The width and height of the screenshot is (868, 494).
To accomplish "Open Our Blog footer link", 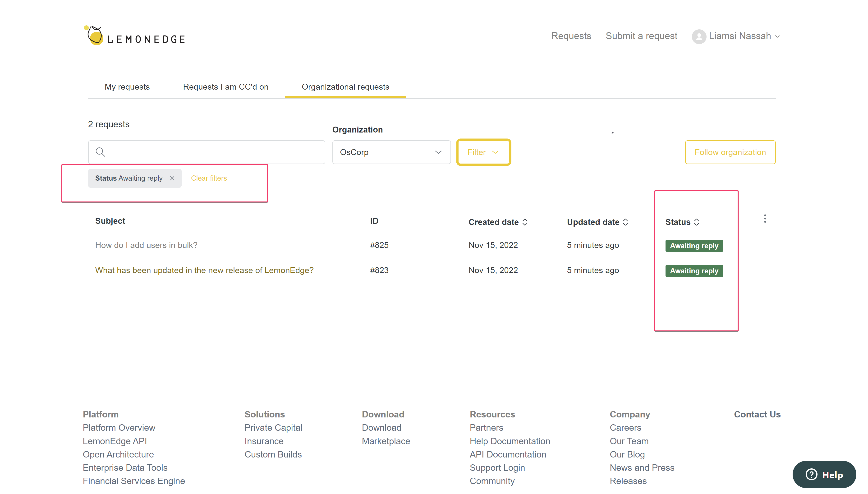I will click(x=627, y=454).
